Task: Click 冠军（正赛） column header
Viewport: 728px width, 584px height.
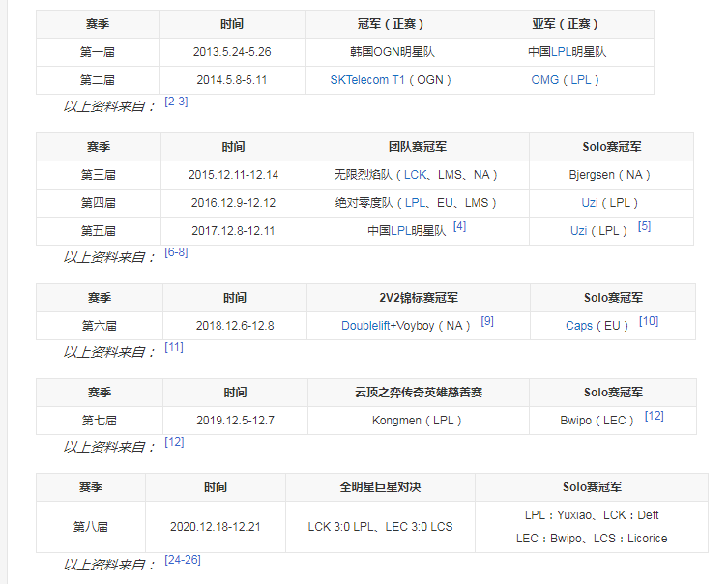Action: click(393, 24)
